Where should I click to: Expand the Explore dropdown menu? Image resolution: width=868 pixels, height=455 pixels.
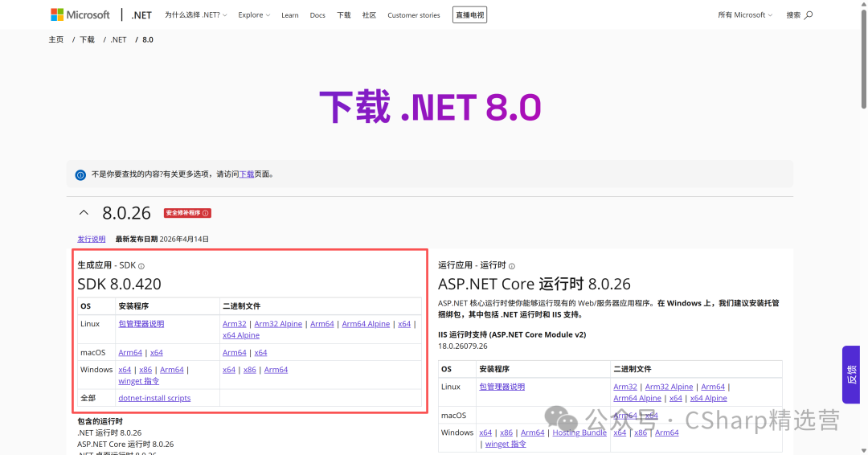[254, 15]
